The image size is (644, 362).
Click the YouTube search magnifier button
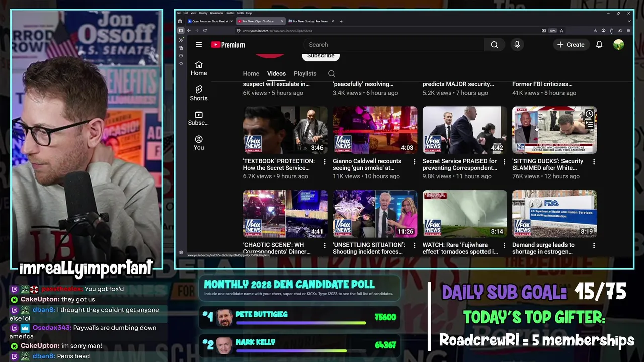(x=494, y=45)
